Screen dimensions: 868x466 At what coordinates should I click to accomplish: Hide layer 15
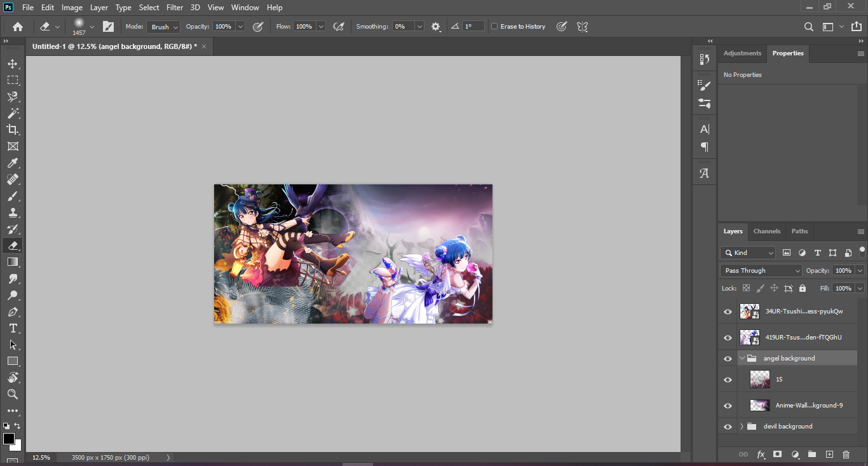coord(728,380)
